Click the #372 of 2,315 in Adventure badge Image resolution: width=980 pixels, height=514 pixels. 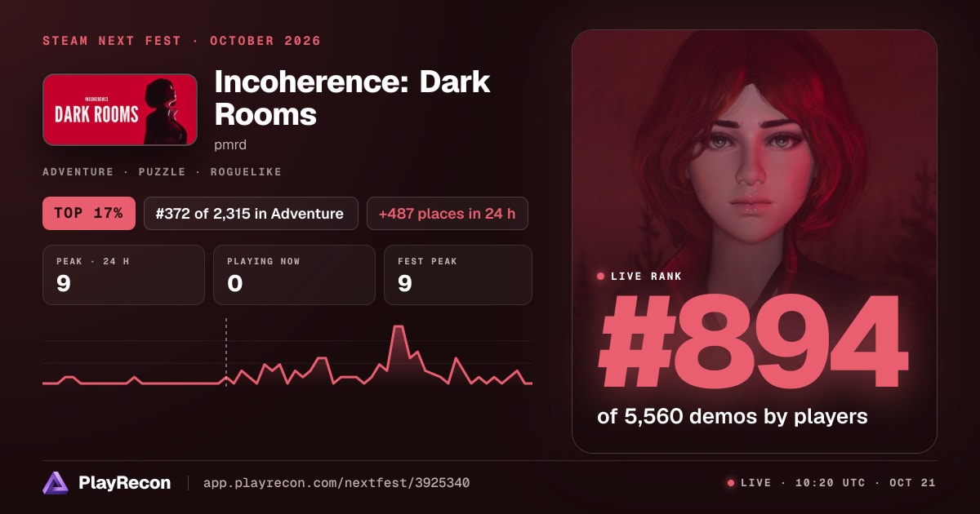click(251, 213)
